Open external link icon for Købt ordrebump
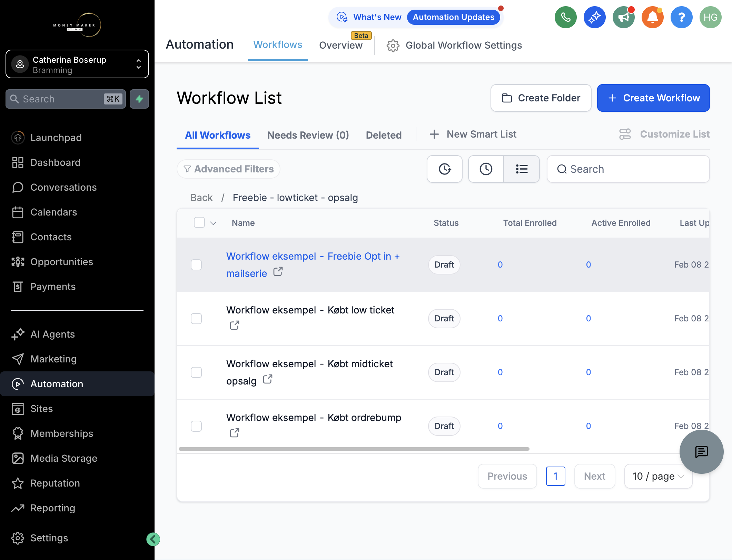The width and height of the screenshot is (732, 560). point(235,433)
